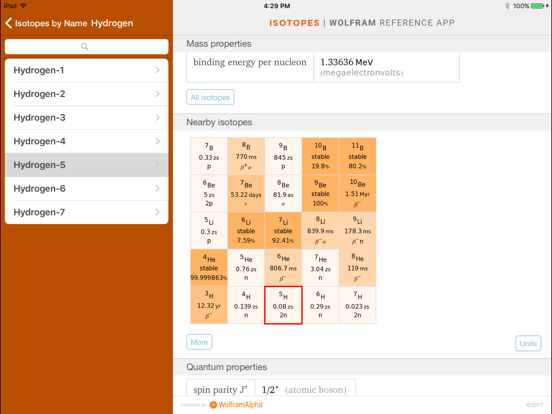Select the 9Li 178.3 ms cell
Screen dimensions: 552x414
click(357, 231)
